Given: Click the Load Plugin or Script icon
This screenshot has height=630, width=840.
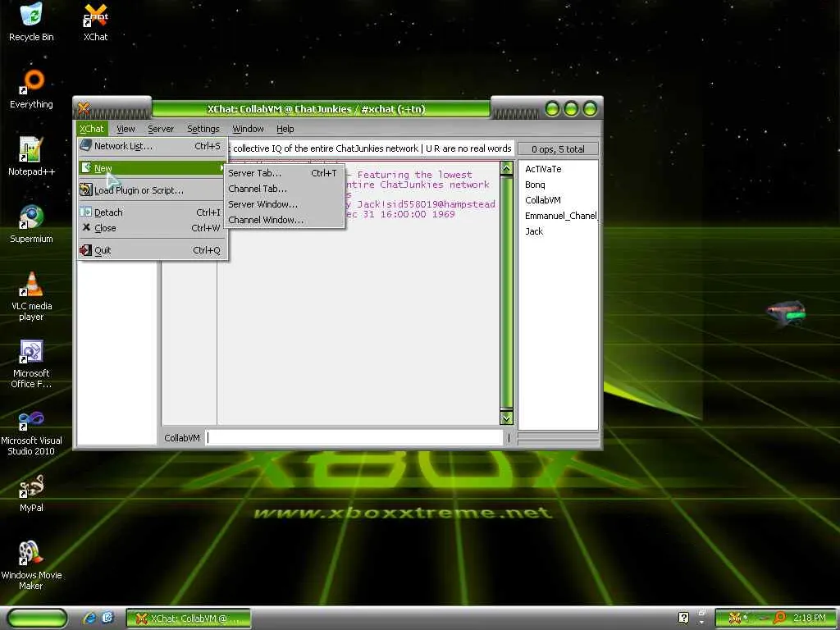Looking at the screenshot, I should click(85, 189).
